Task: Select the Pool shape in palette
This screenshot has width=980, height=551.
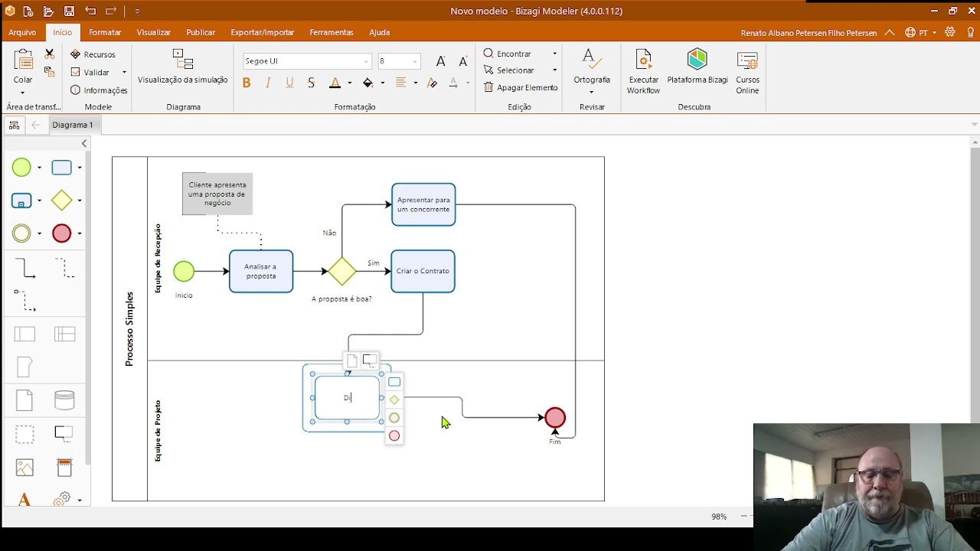Action: coord(25,334)
